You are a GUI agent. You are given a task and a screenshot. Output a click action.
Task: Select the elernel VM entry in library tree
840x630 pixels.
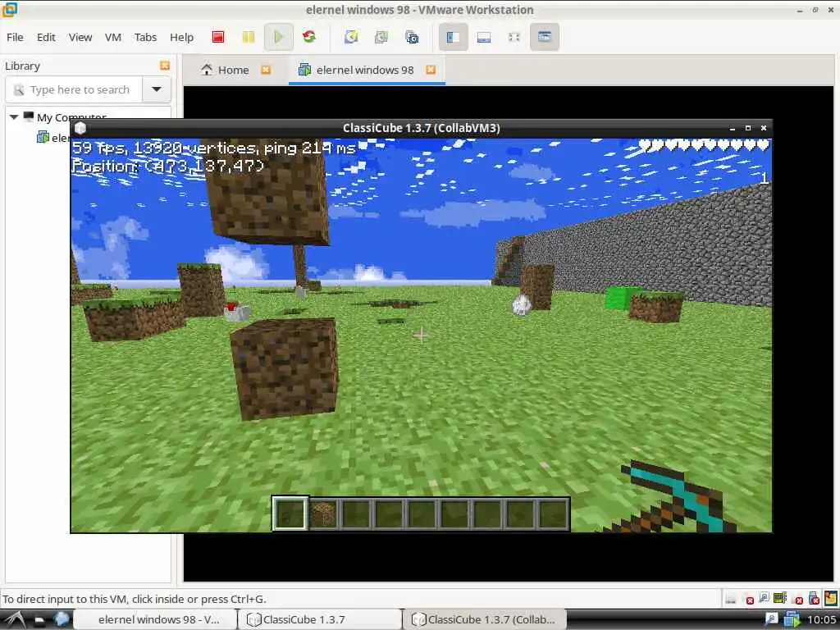52,138
